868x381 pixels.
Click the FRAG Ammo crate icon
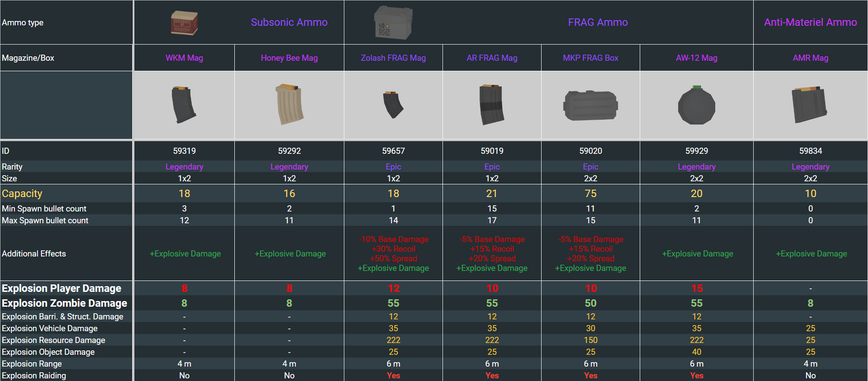coord(393,22)
